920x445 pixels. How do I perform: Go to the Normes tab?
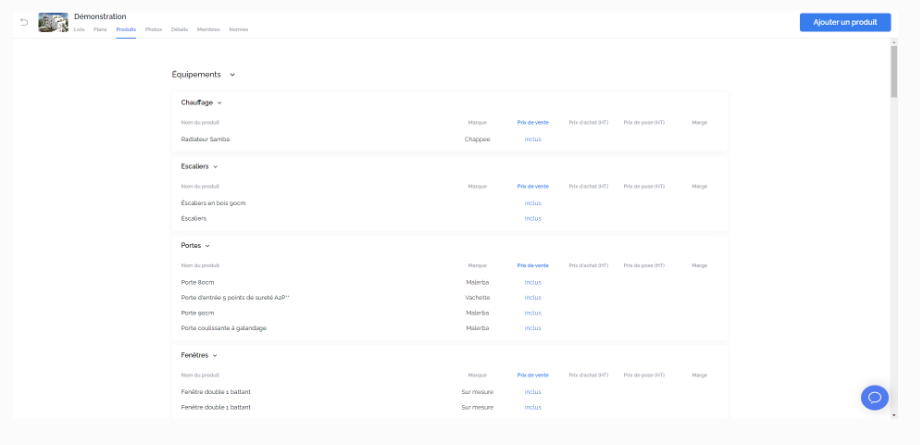point(238,29)
